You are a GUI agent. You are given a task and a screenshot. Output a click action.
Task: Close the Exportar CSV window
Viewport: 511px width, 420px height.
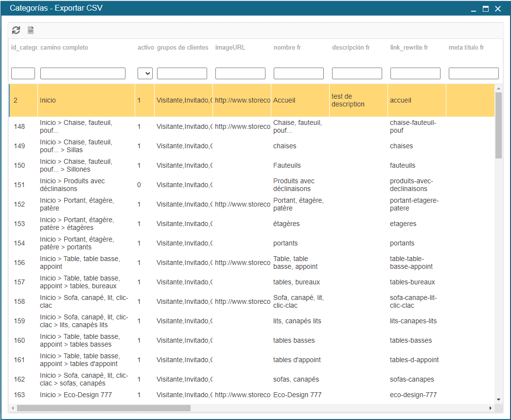tap(498, 9)
